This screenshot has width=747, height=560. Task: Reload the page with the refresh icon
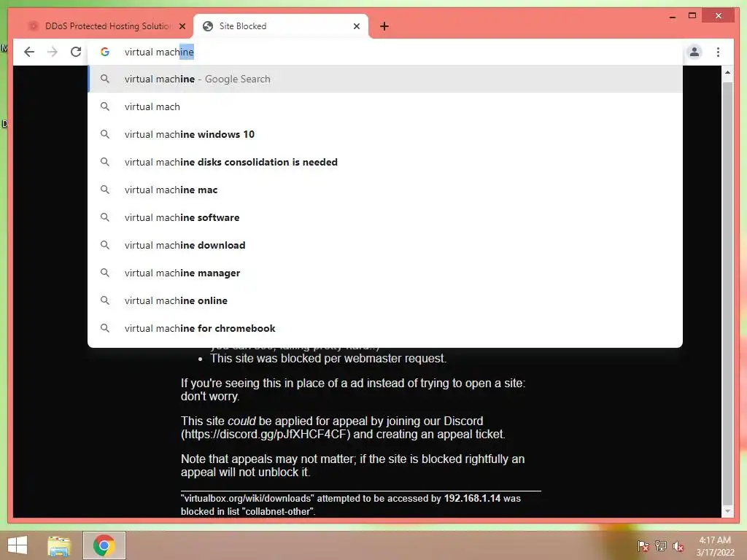point(76,52)
